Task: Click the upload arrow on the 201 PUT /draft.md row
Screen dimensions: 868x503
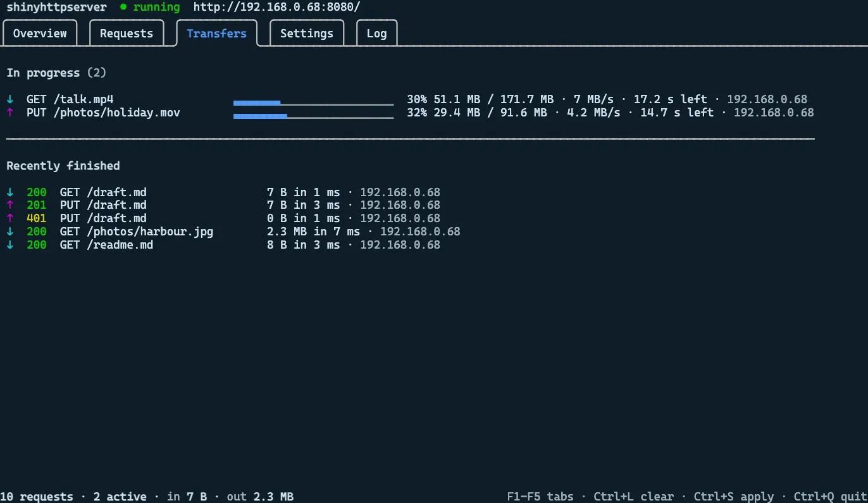Action: click(9, 205)
